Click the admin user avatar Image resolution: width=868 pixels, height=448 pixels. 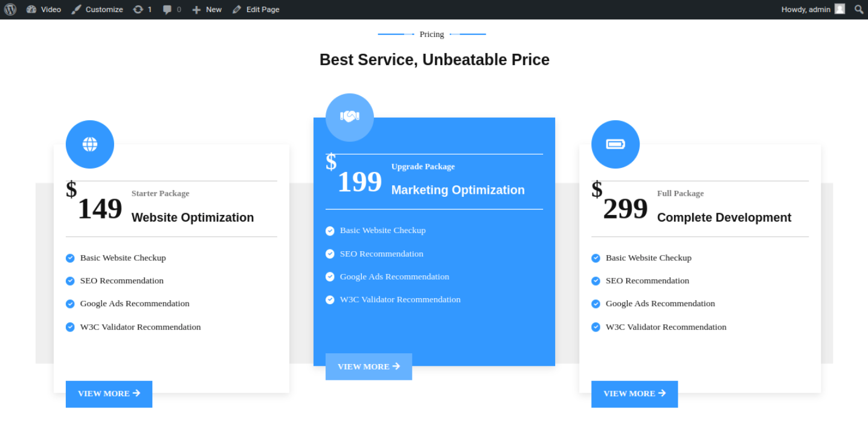[840, 9]
